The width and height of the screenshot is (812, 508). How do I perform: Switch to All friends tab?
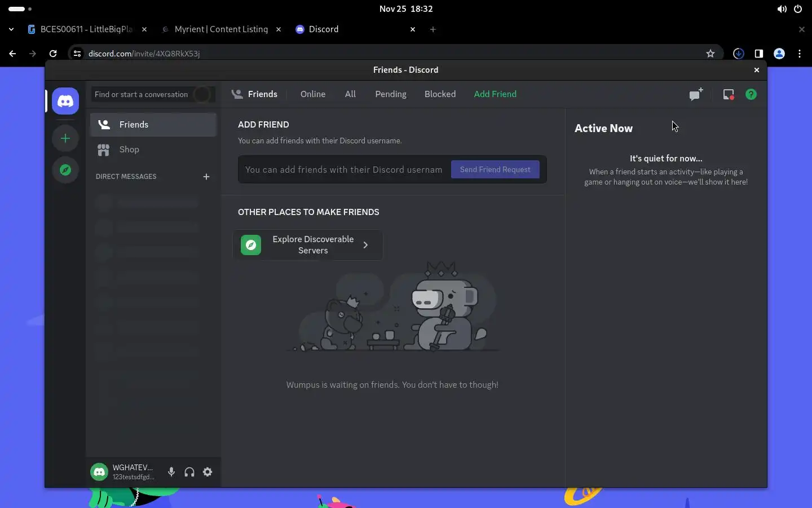point(350,94)
